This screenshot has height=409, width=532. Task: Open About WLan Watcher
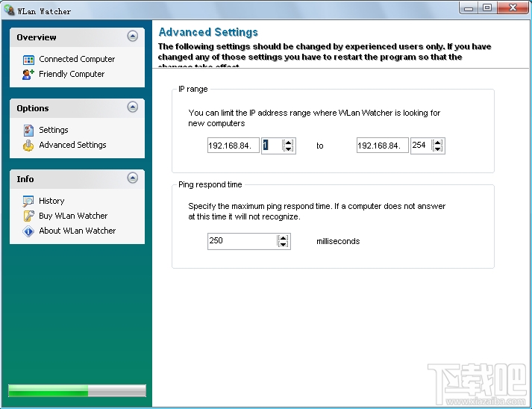[77, 231]
